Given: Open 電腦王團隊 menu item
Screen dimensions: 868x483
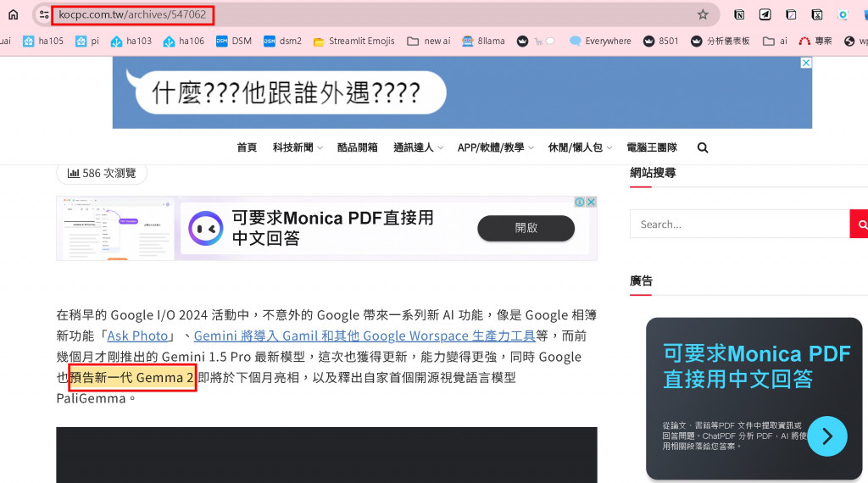Looking at the screenshot, I should tap(652, 147).
